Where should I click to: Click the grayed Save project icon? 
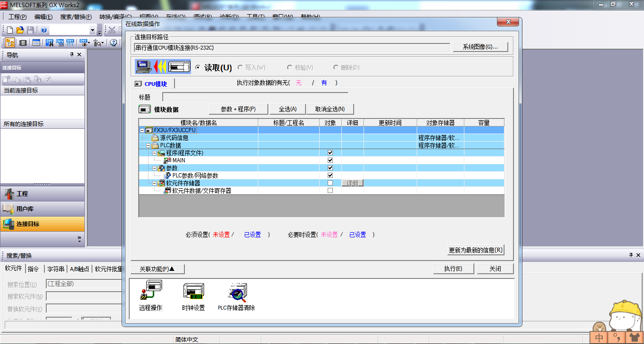point(30,30)
